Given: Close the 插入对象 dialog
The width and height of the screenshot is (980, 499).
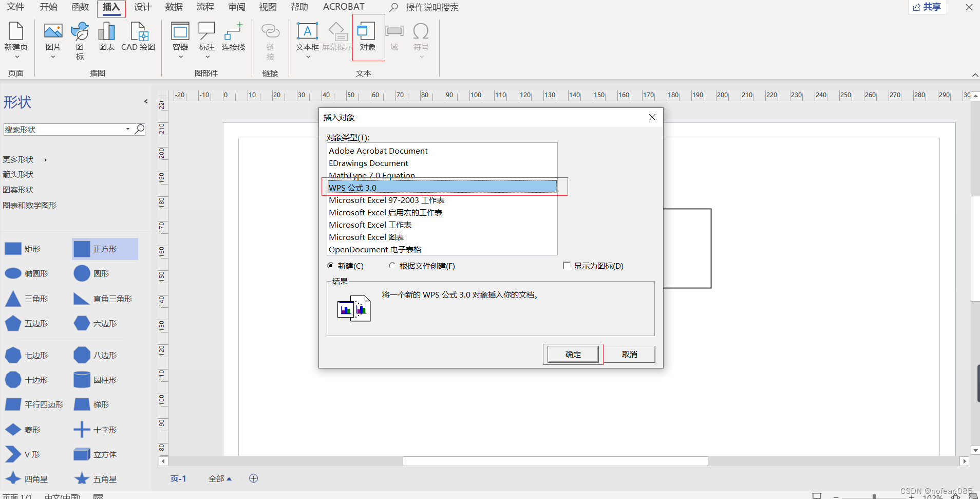Looking at the screenshot, I should [652, 117].
